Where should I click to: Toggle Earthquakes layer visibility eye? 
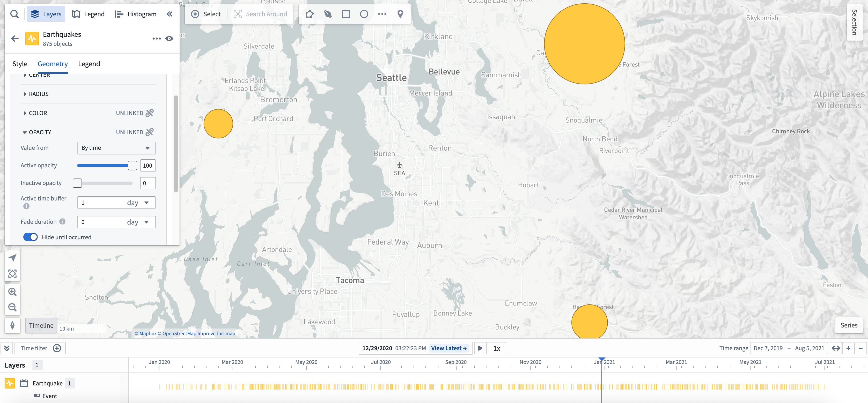point(170,39)
